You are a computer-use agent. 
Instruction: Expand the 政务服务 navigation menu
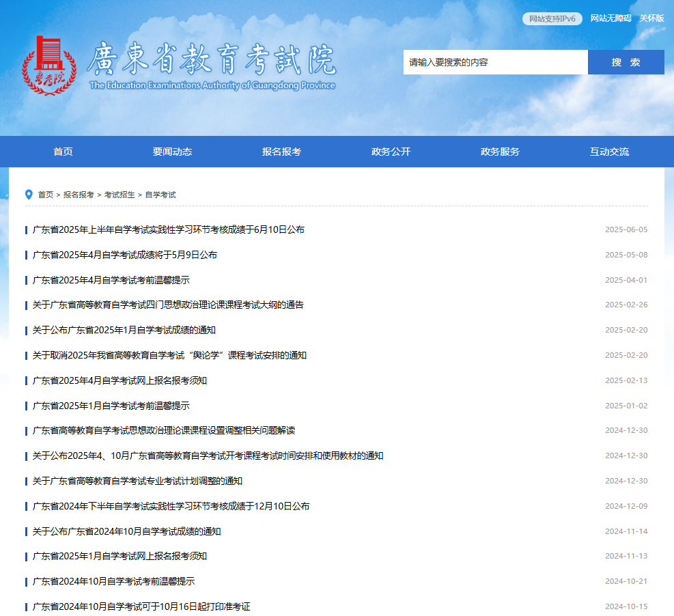(x=500, y=152)
